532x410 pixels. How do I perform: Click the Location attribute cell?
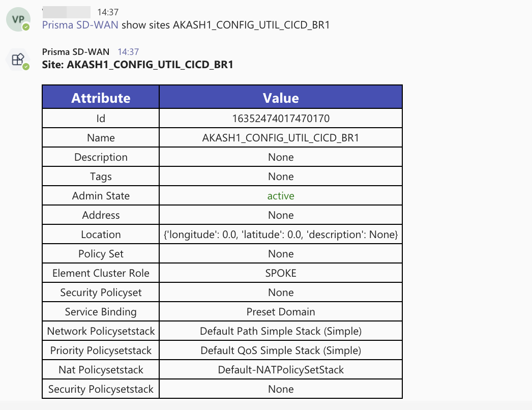(101, 235)
